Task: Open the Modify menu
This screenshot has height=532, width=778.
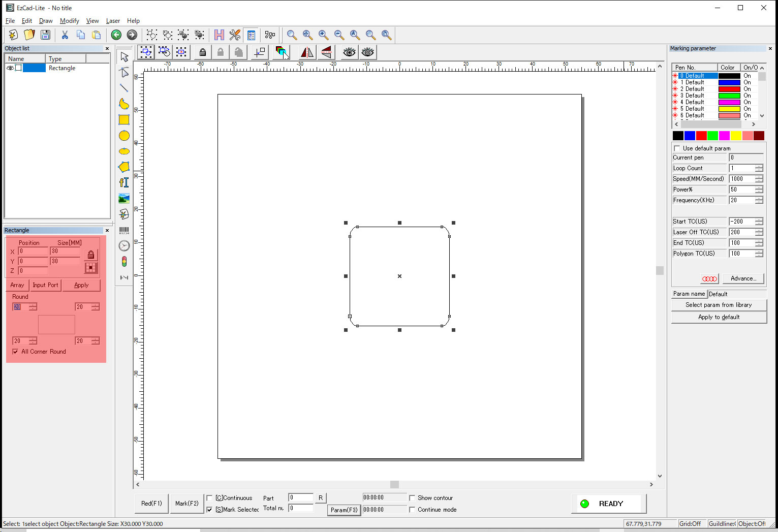Action: pos(69,21)
